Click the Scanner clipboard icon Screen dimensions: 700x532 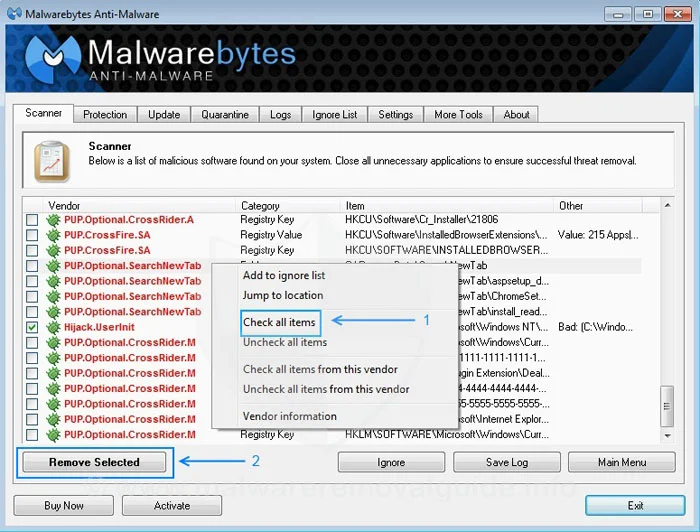tap(52, 161)
